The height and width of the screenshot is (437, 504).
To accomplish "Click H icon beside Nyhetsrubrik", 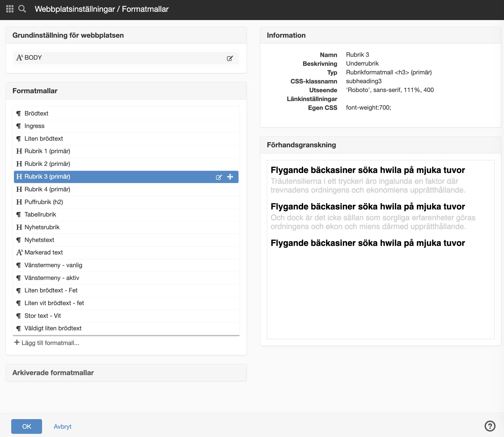I will tap(19, 227).
